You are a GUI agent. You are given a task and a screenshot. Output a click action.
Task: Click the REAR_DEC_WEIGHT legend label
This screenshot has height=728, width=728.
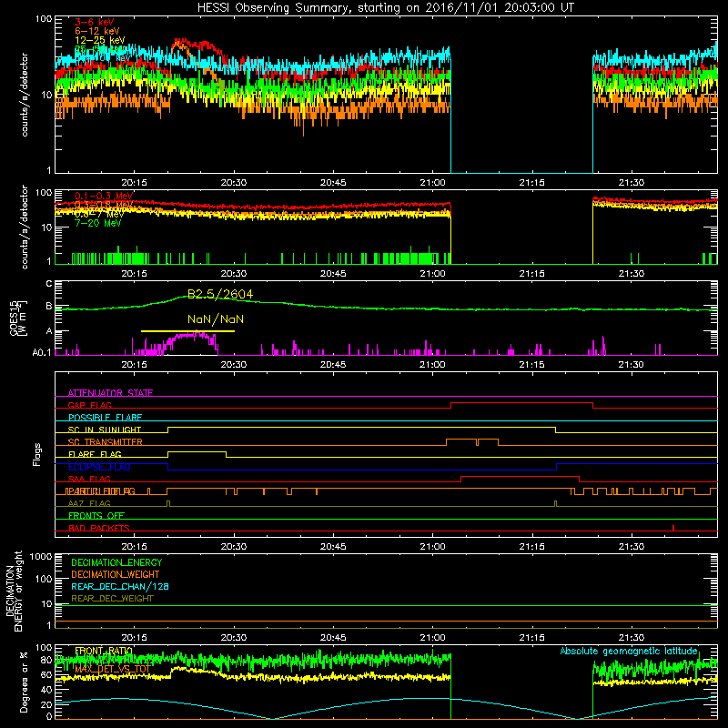112,599
